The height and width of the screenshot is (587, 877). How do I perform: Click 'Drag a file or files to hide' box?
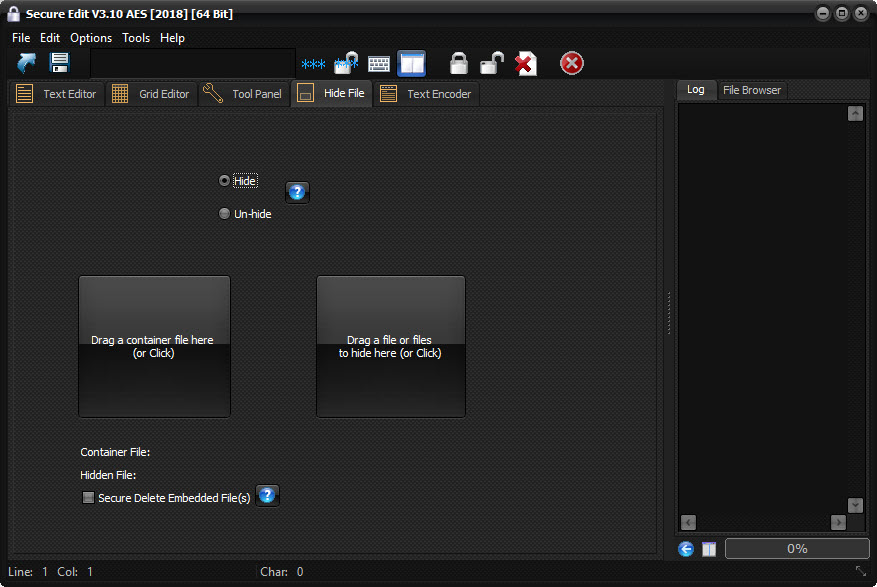coord(391,346)
